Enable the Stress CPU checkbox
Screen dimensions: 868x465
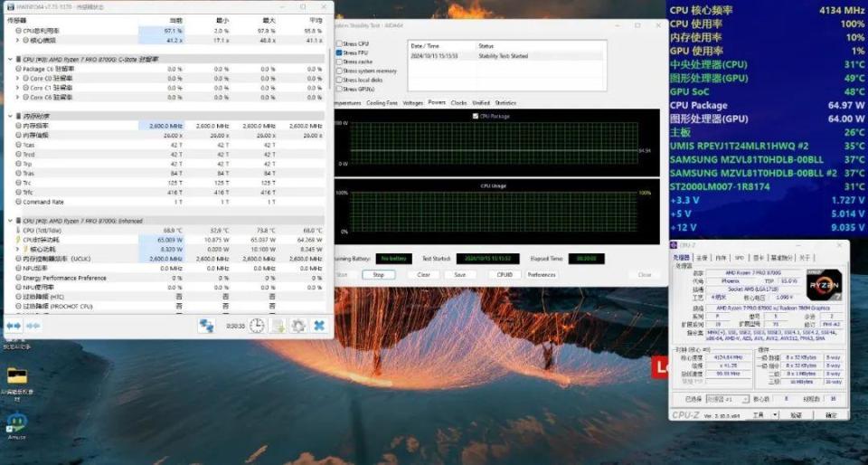tap(339, 43)
